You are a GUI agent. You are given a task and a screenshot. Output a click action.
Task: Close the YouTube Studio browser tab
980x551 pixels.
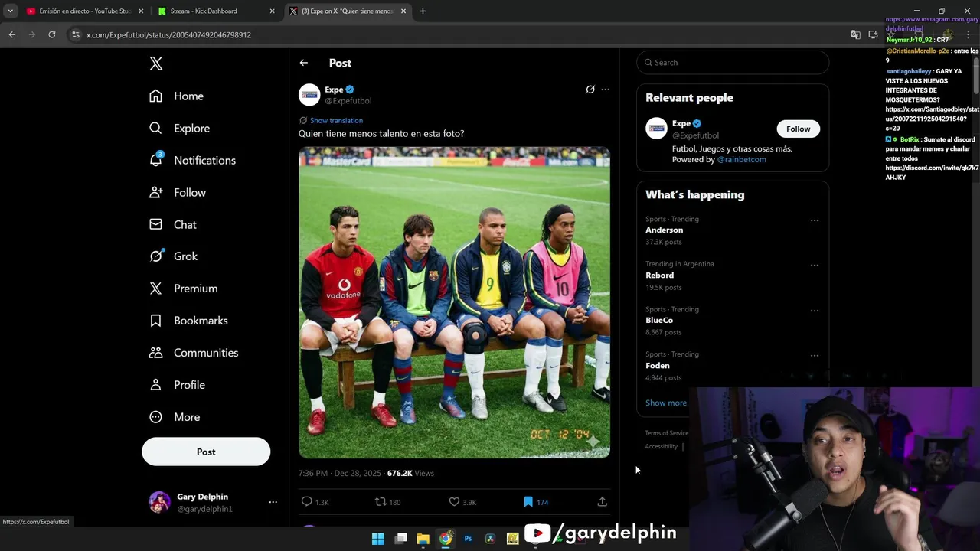click(141, 11)
